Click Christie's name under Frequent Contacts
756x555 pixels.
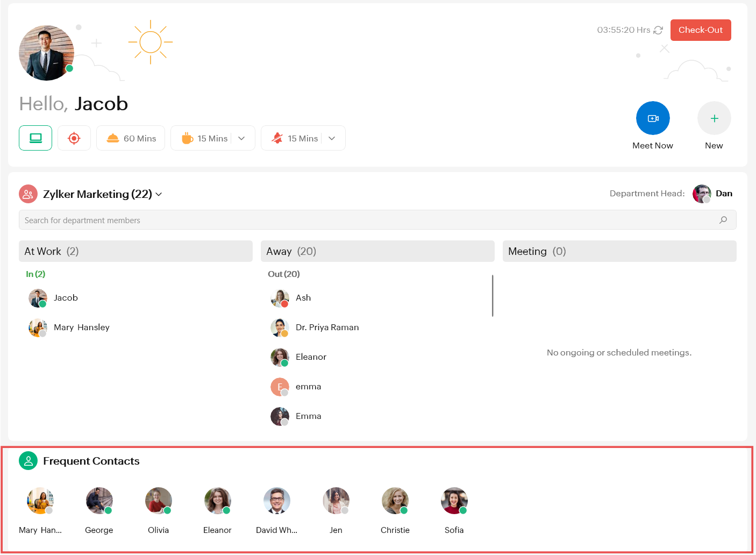pos(395,530)
